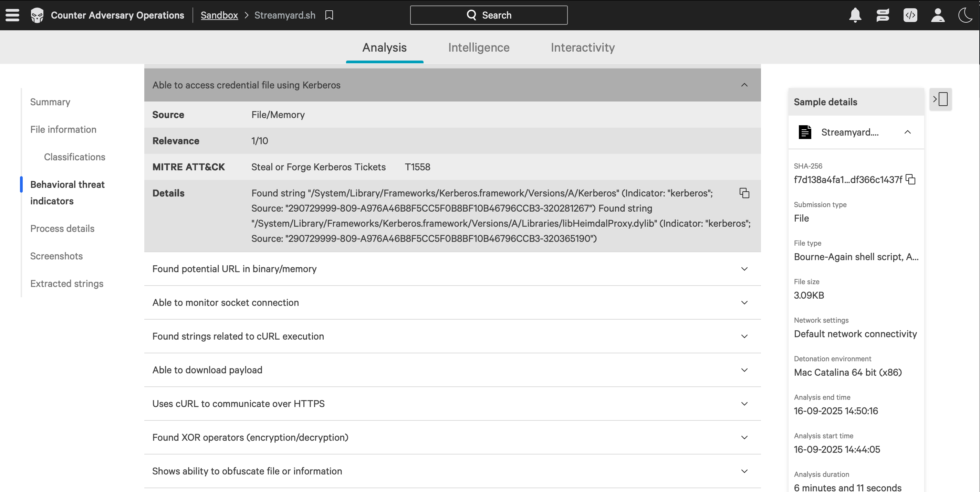Open the hamburger main menu
Viewport: 980px width, 492px height.
coord(12,15)
